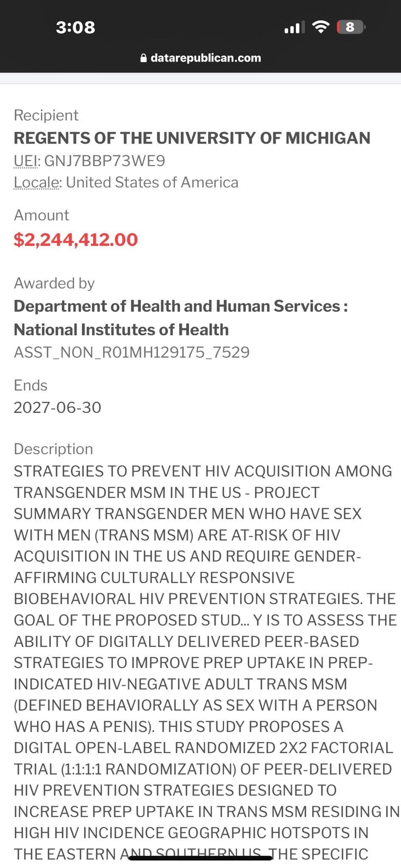
Task: Tap the 3:08 clock in status bar
Action: coord(76,28)
